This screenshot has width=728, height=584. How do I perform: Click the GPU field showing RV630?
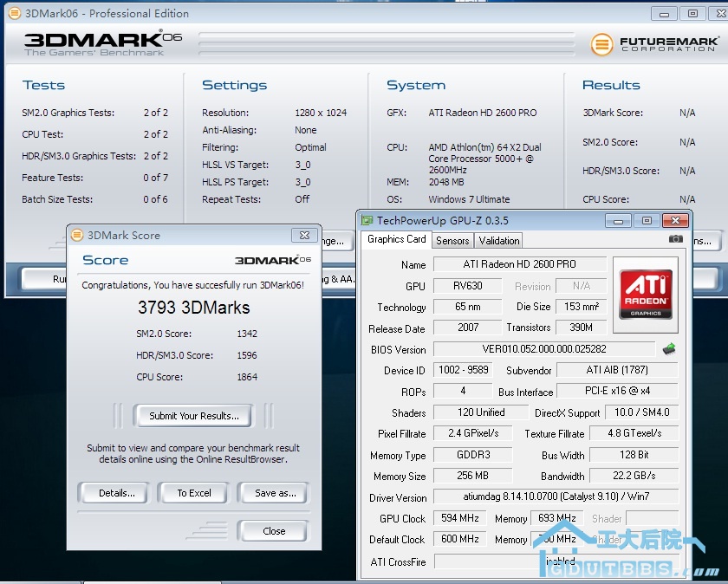[467, 285]
